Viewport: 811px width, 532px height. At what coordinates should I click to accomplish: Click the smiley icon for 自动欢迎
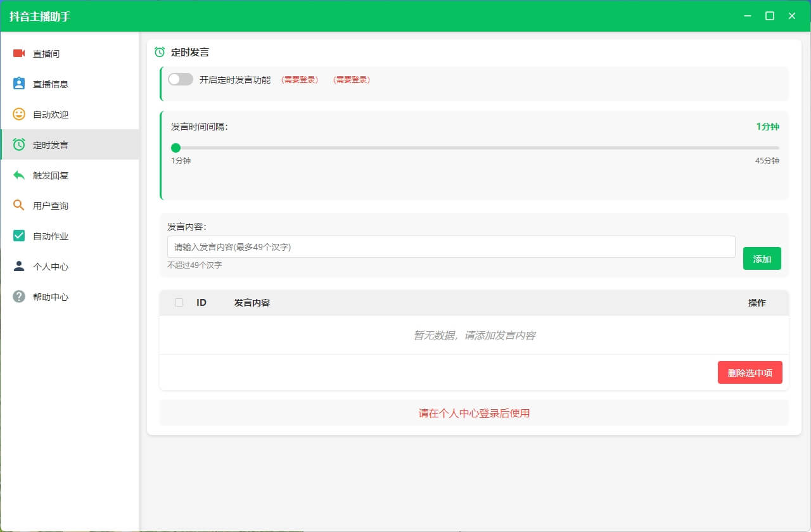coord(19,114)
